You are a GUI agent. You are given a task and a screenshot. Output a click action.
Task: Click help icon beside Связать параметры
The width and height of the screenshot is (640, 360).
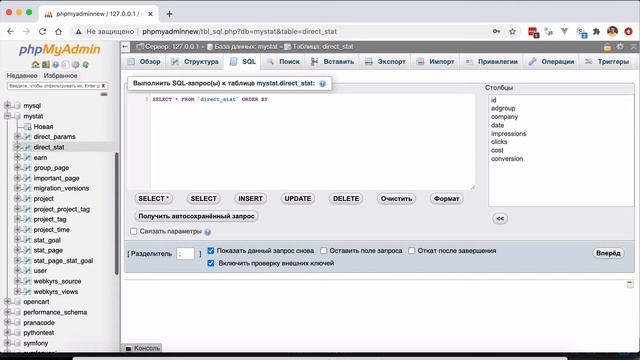(x=207, y=232)
